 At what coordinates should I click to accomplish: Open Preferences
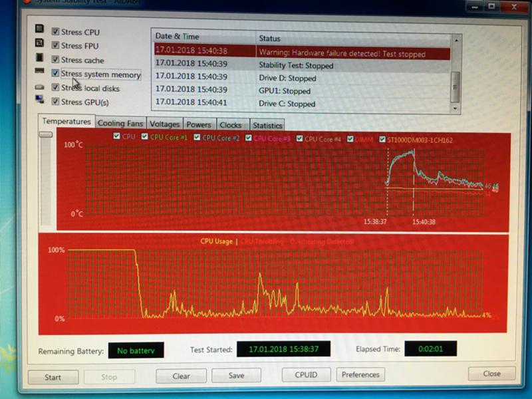360,374
